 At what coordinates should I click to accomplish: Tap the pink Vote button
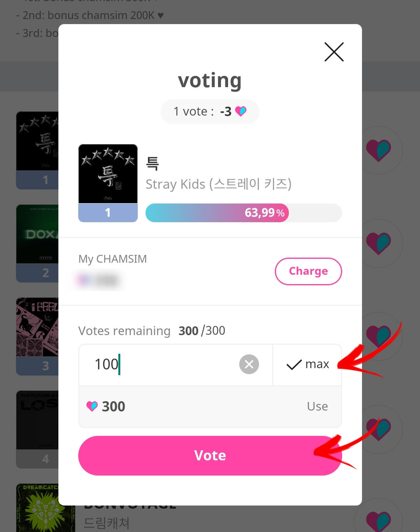210,455
